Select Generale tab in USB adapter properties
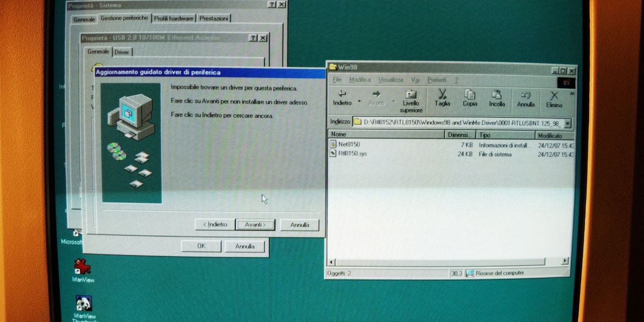The height and width of the screenshot is (322, 644). (98, 51)
